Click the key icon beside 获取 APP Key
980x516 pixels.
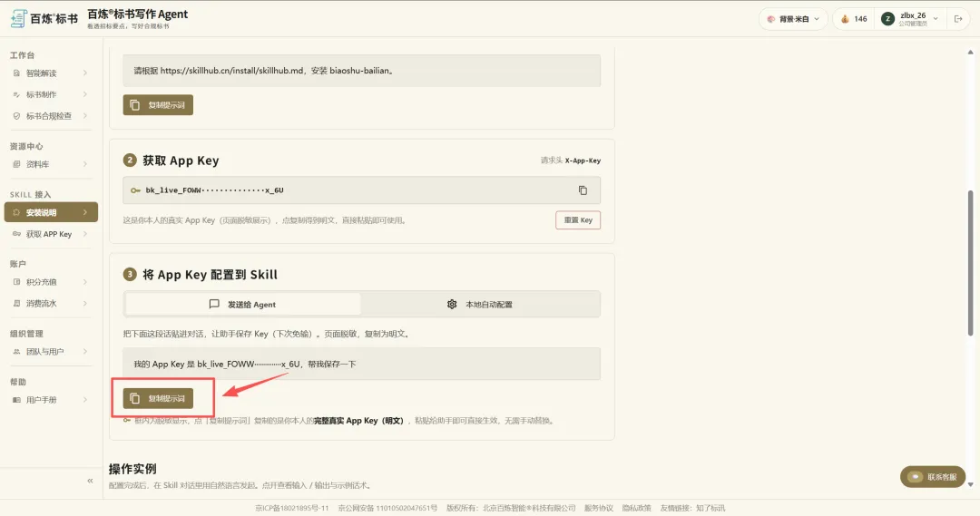(16, 234)
